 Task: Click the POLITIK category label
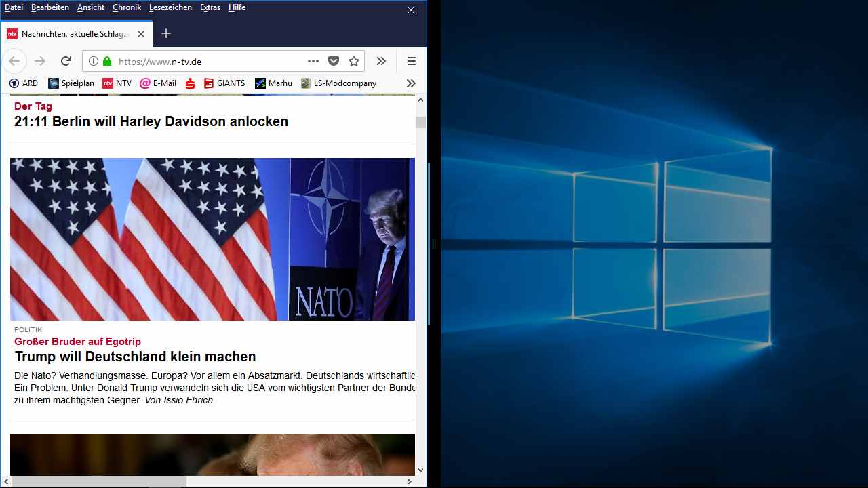(x=28, y=330)
